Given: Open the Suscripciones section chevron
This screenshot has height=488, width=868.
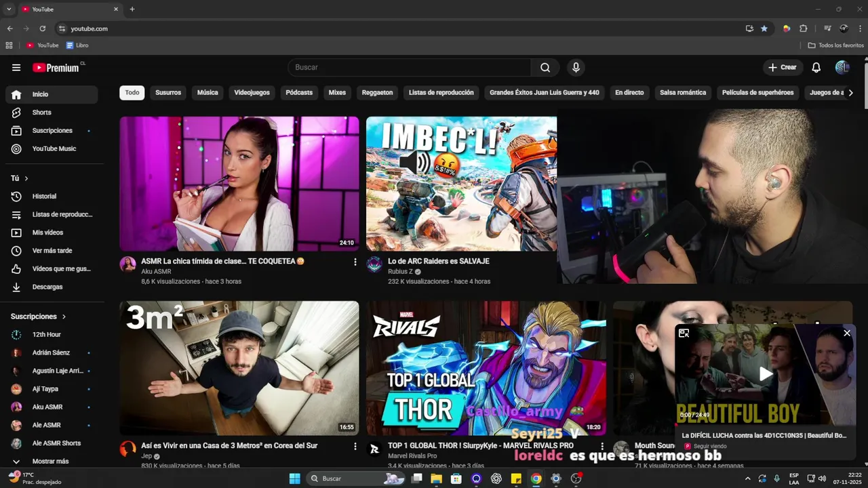Looking at the screenshot, I should [64, 317].
